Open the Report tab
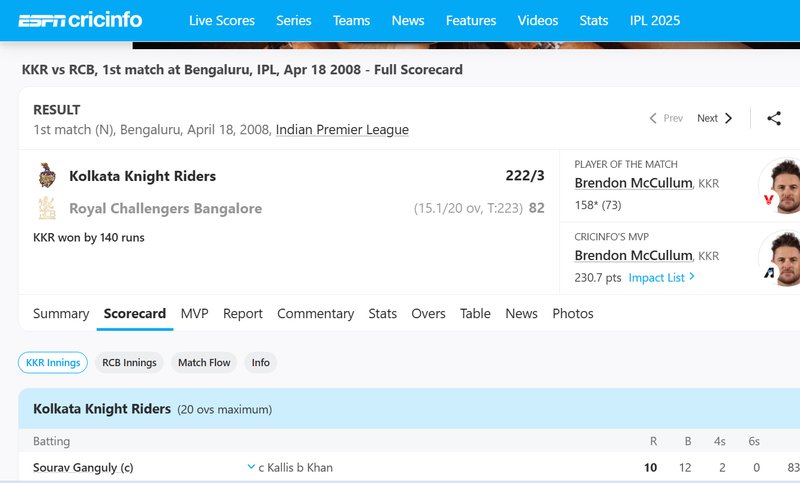This screenshot has width=800, height=483. point(243,314)
